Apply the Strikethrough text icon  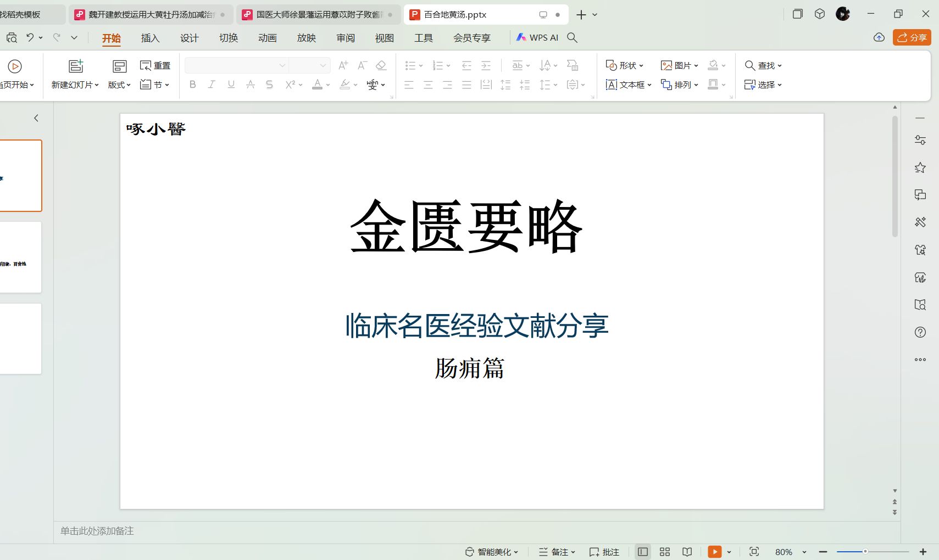(x=250, y=85)
